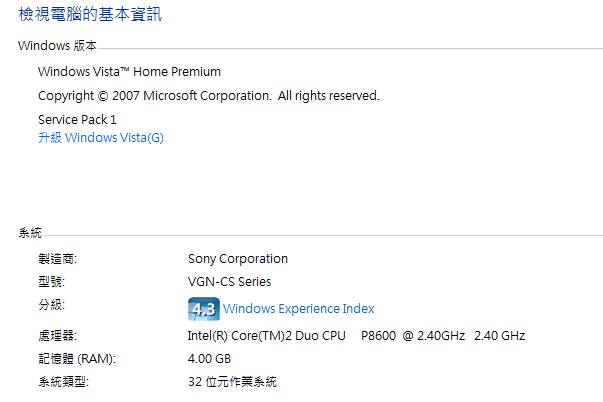Click the Service Pack 1 text
This screenshot has width=603, height=402.
[x=77, y=120]
